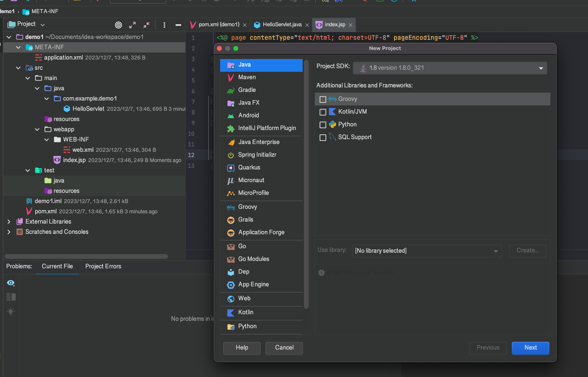Image resolution: width=588 pixels, height=377 pixels.
Task: Select Quarkus project type
Action: (x=261, y=167)
